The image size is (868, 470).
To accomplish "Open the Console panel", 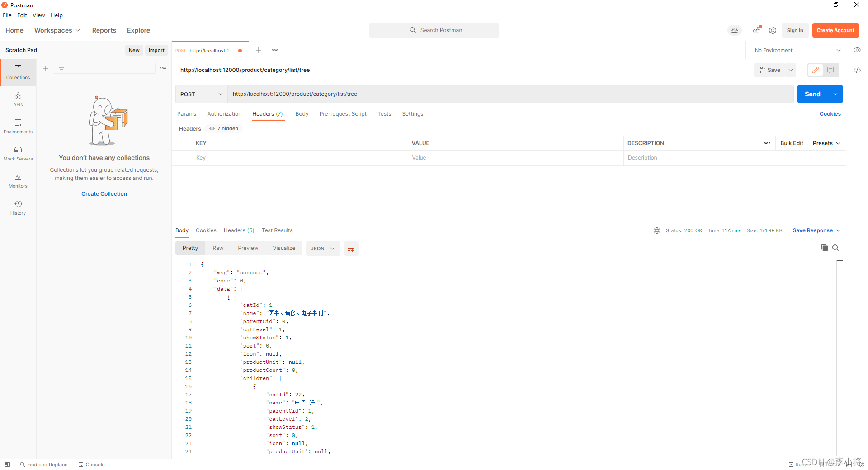I will point(91,465).
